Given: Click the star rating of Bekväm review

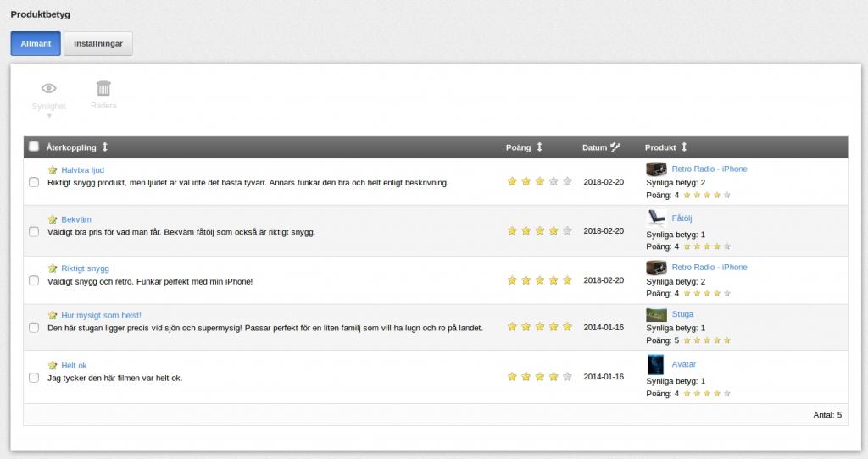Looking at the screenshot, I should tap(540, 230).
